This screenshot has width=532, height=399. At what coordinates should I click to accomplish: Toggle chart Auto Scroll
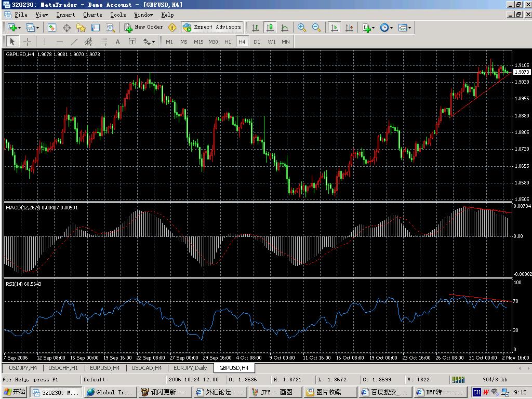point(335,28)
